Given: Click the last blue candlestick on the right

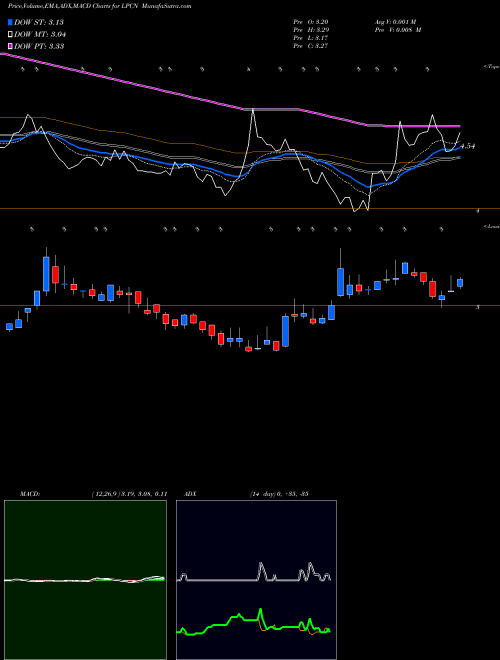Looking at the screenshot, I should coord(460,283).
